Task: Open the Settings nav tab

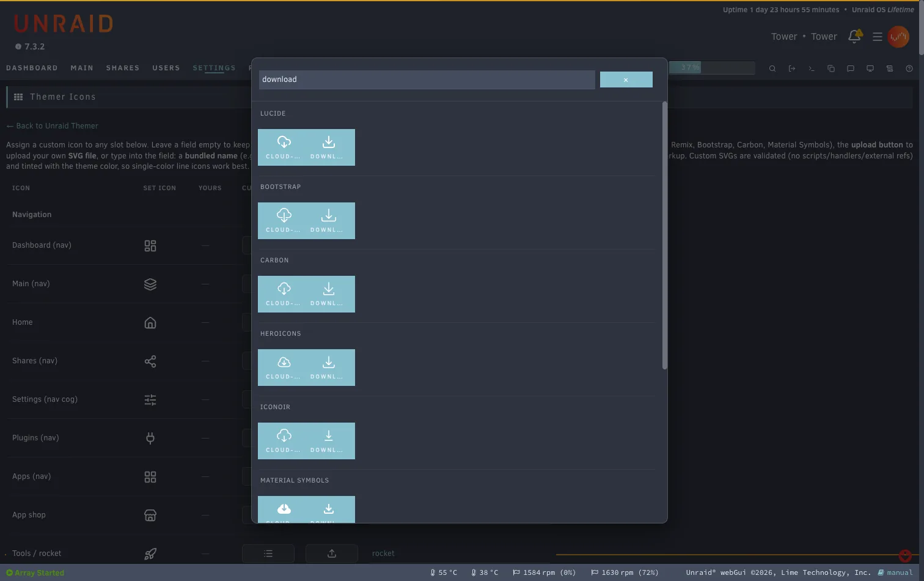Action: pyautogui.click(x=214, y=68)
